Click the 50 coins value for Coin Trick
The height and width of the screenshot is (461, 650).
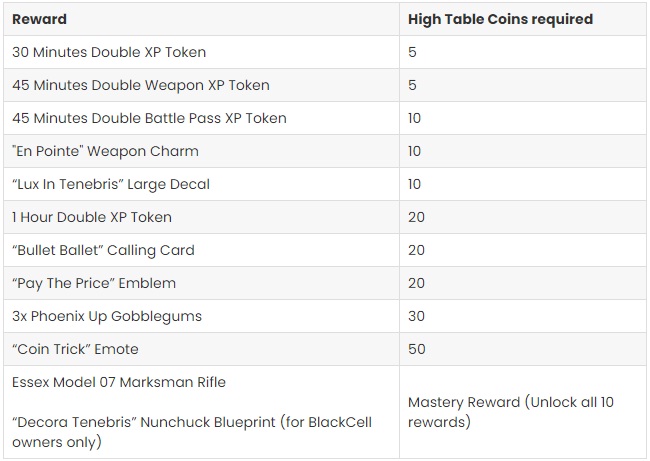point(417,349)
